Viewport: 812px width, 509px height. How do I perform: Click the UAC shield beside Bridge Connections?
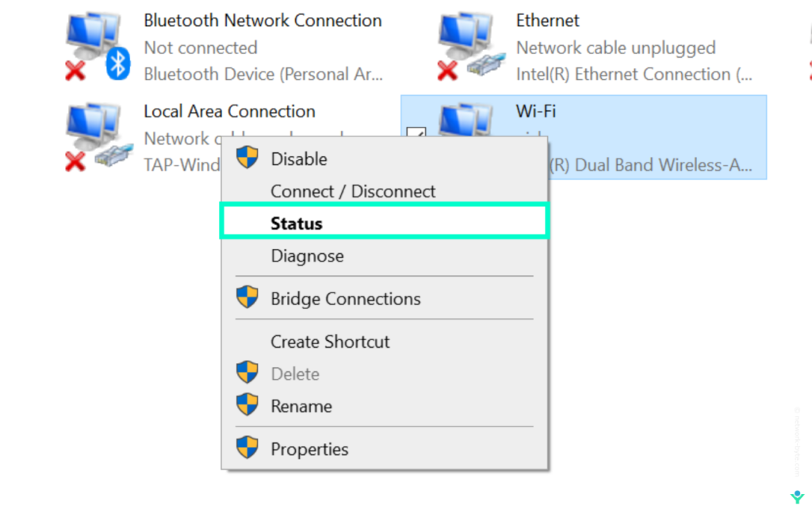tap(247, 297)
